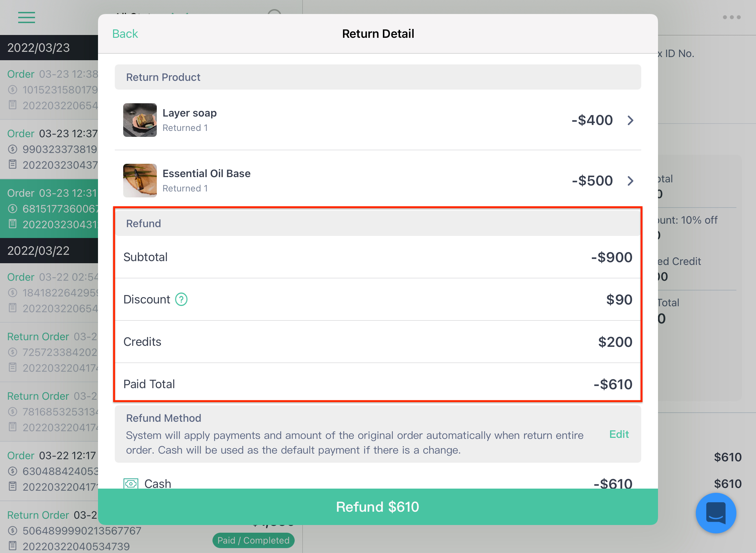Screen dimensions: 756x553
Task: Select the Layer soap product thumbnail
Action: click(140, 120)
